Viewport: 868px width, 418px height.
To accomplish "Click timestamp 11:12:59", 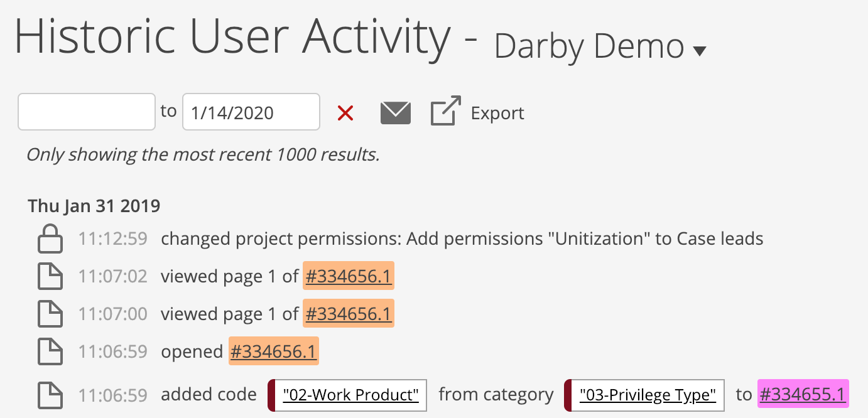I will pos(113,238).
